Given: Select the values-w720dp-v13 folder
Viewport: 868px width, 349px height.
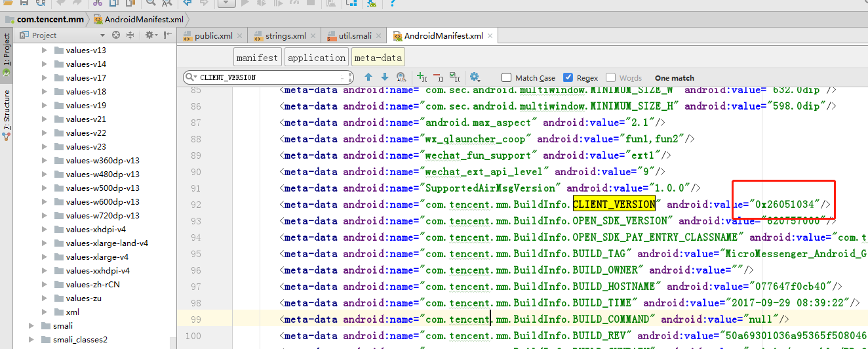Looking at the screenshot, I should point(102,216).
